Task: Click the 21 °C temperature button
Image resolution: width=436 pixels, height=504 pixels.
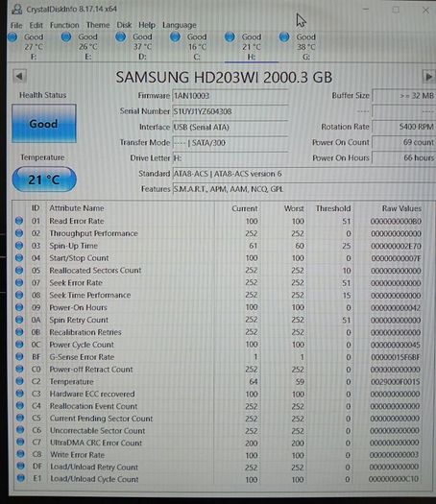Action: [x=44, y=180]
